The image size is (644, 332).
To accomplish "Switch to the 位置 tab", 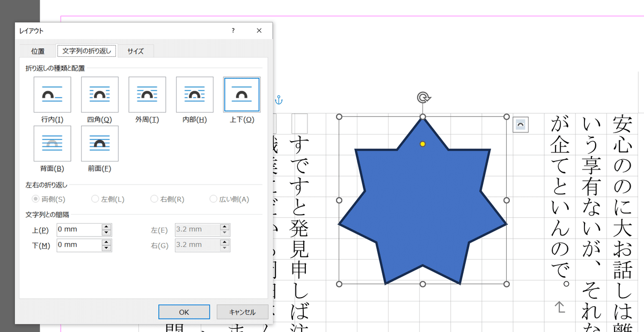I will tap(38, 51).
